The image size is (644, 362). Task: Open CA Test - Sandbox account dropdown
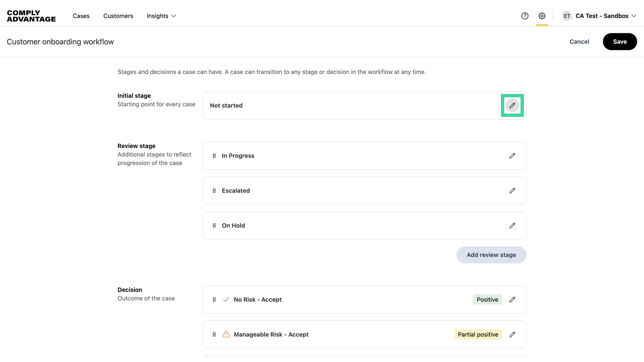(x=602, y=16)
